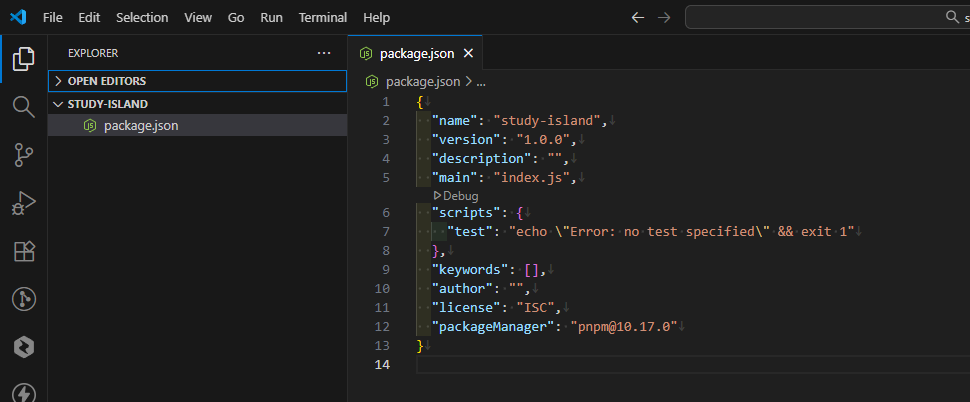Click the breadcrumb ellipsis after package.json

[480, 82]
